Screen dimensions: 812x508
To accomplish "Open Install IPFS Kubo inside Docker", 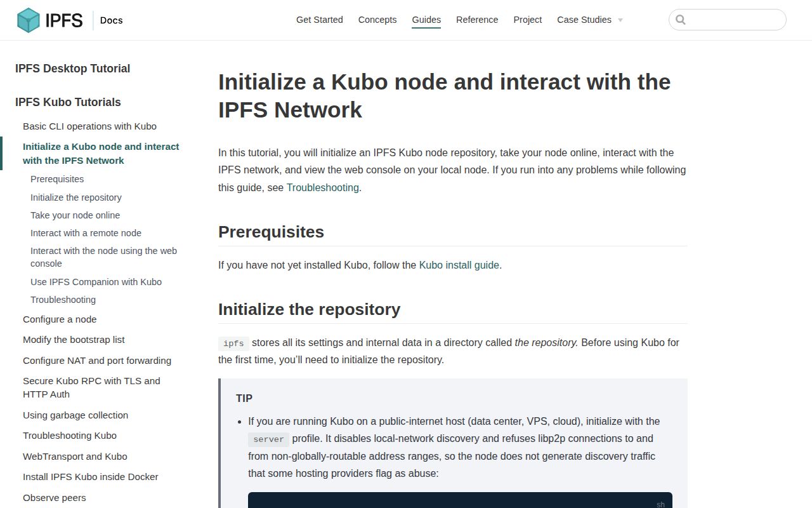I will [91, 477].
